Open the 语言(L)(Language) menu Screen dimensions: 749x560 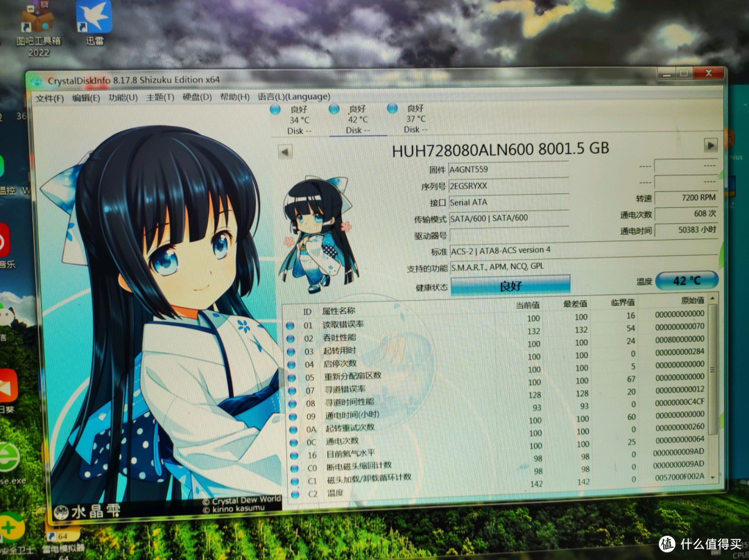(x=294, y=96)
